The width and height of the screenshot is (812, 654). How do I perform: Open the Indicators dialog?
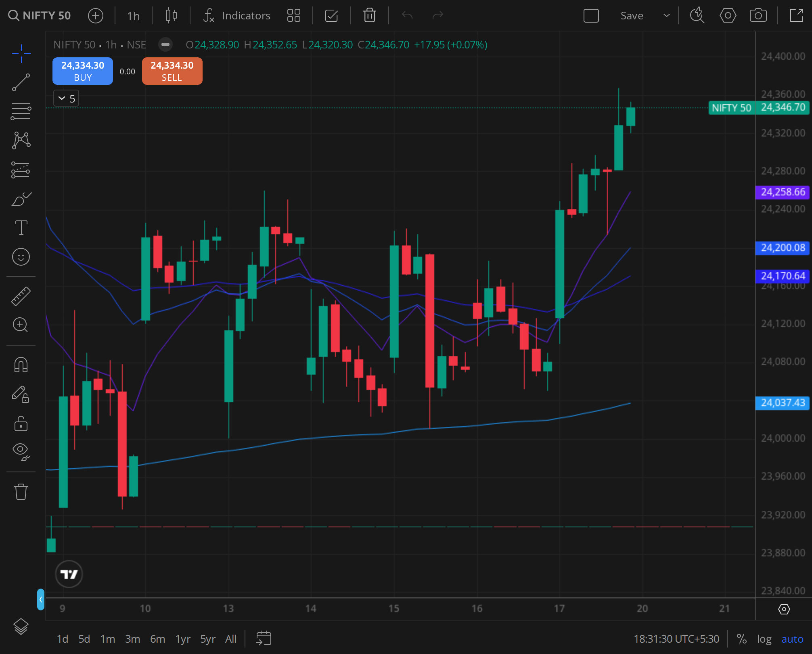pos(236,16)
